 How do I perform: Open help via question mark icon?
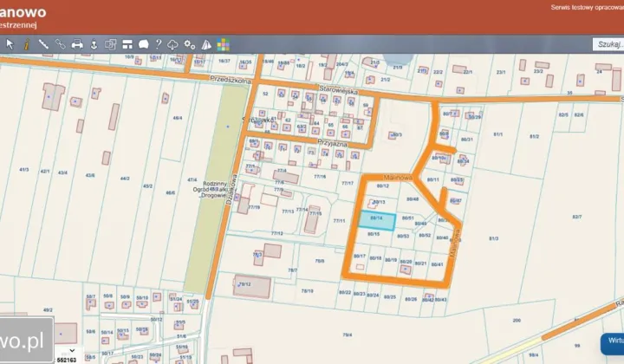[159, 44]
